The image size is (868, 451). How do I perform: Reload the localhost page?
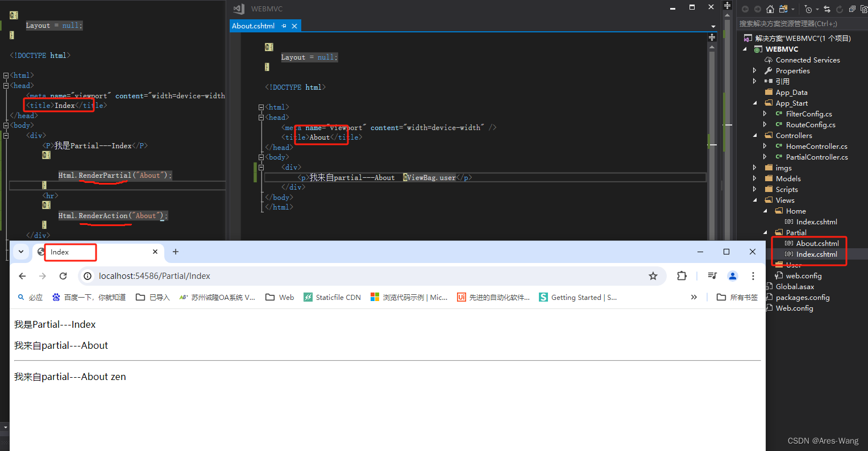point(63,276)
